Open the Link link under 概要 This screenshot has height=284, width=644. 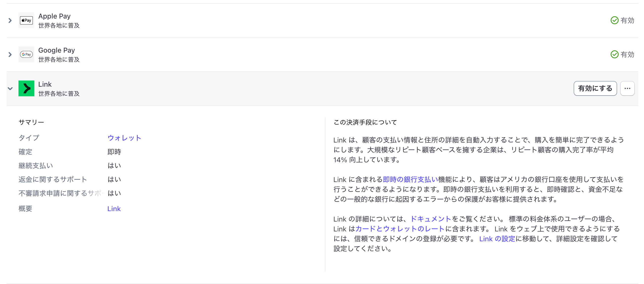tap(114, 208)
